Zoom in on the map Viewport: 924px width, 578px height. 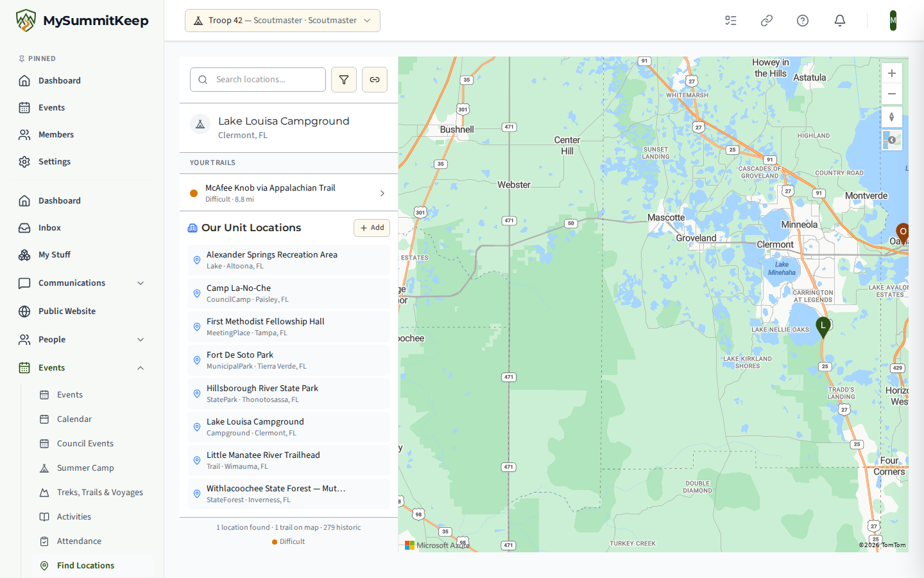[892, 73]
